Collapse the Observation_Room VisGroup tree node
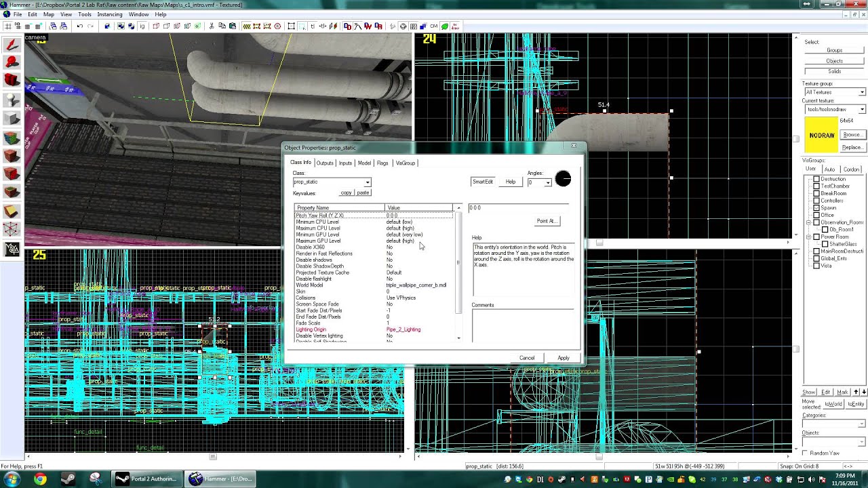Image resolution: width=868 pixels, height=488 pixels. pyautogui.click(x=808, y=222)
